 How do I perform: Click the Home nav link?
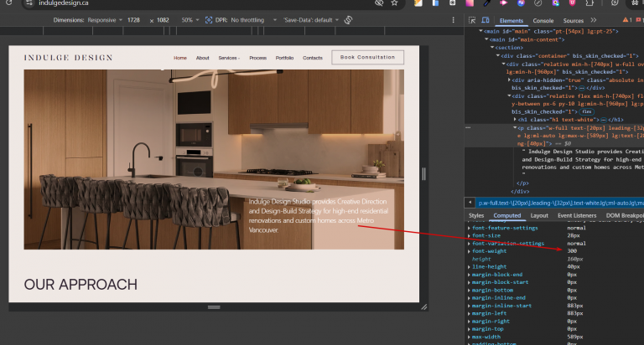[x=180, y=58]
